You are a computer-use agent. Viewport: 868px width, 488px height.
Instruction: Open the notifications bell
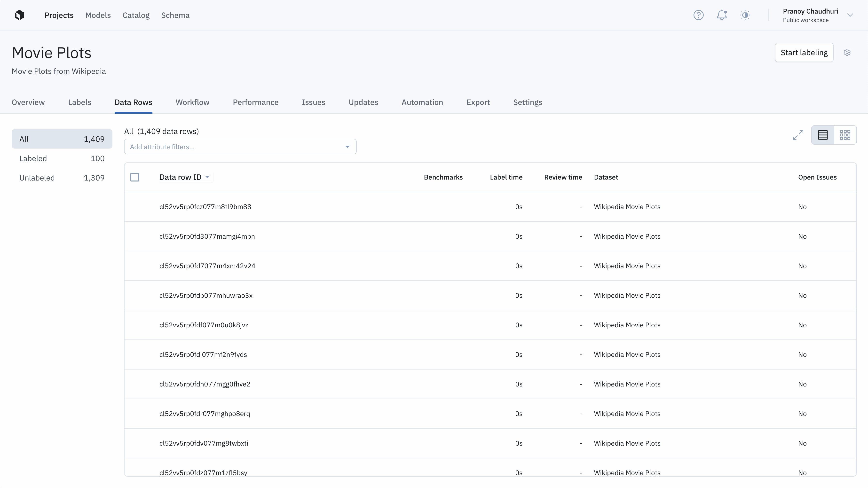(x=722, y=15)
